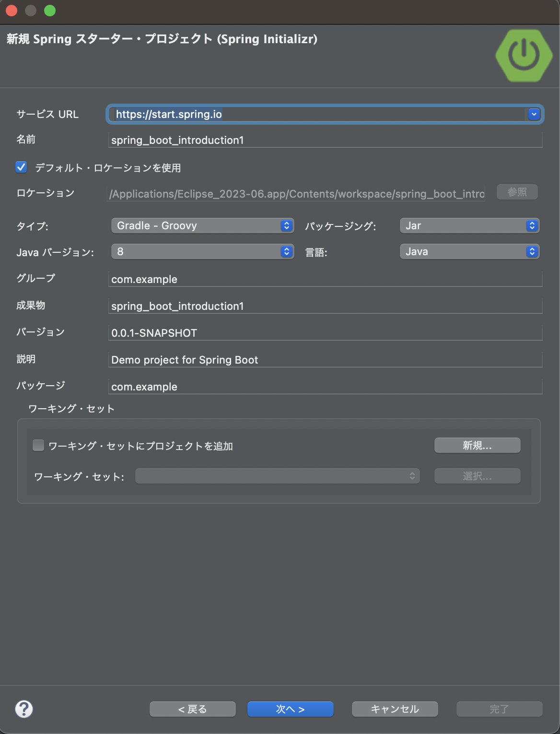Open the サービス URL dropdown arrow
Viewport: 560px width, 734px height.
pyautogui.click(x=533, y=114)
